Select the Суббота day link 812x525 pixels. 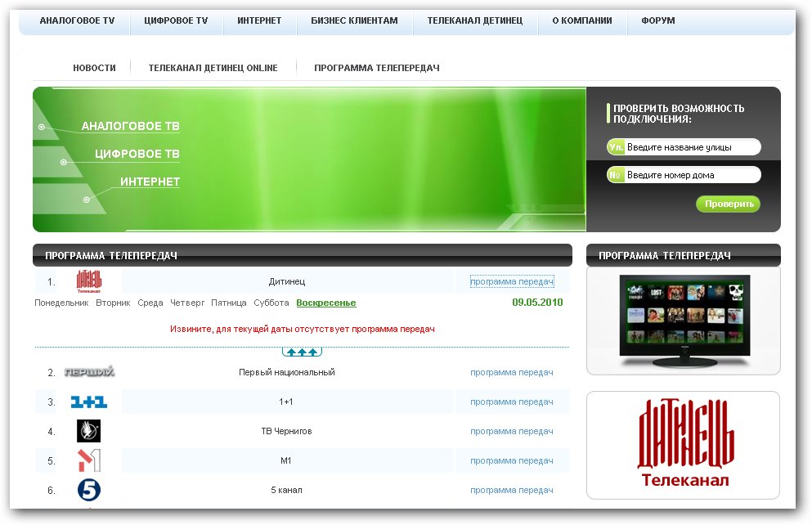pyautogui.click(x=271, y=303)
